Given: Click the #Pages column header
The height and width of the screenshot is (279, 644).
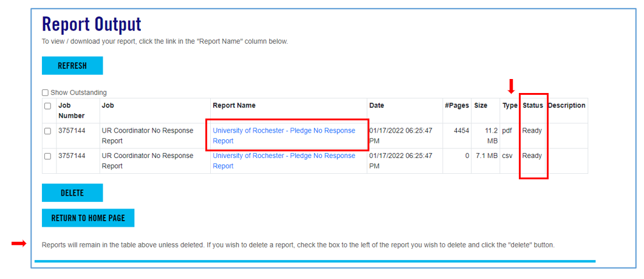Looking at the screenshot, I should [457, 106].
